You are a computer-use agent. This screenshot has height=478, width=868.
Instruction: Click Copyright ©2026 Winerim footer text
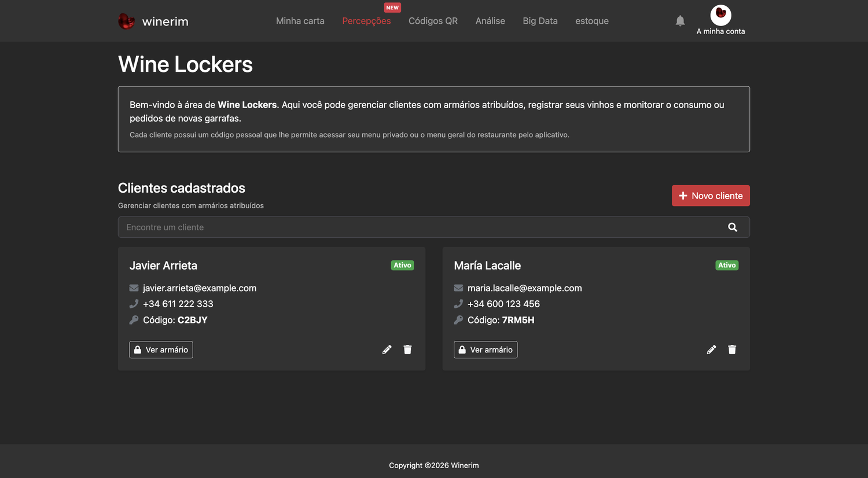pyautogui.click(x=434, y=465)
